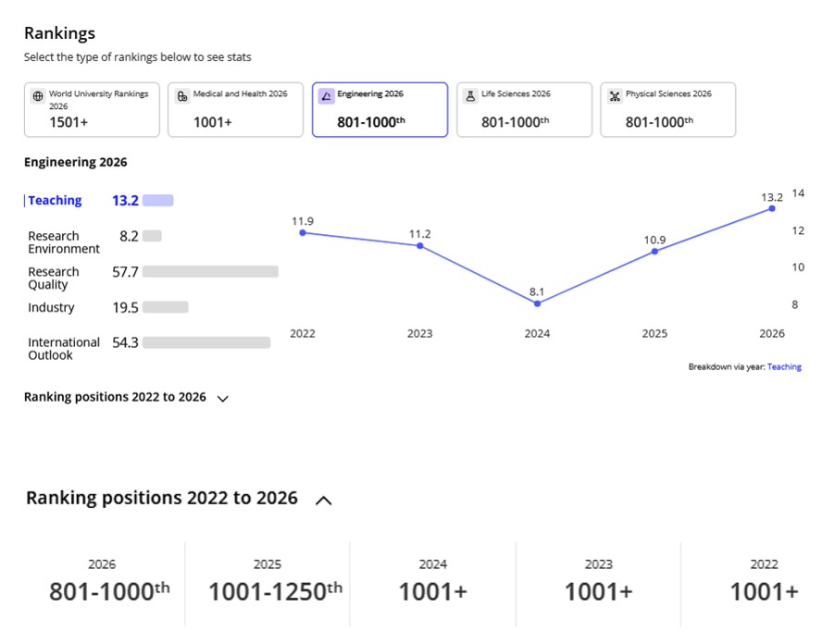Click the 2024 data point at 8.1
Viewport: 835px width, 644px height.
click(x=537, y=303)
